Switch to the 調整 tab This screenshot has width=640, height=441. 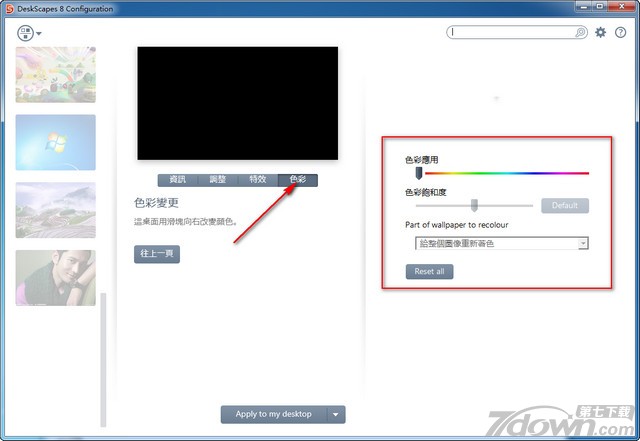click(218, 180)
